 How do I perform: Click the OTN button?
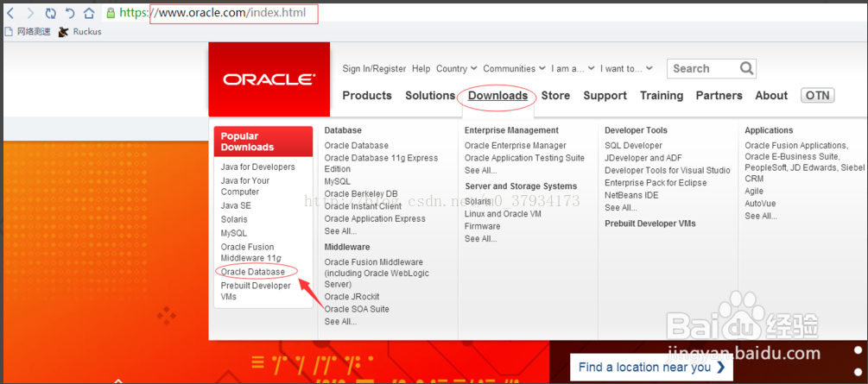click(x=818, y=95)
